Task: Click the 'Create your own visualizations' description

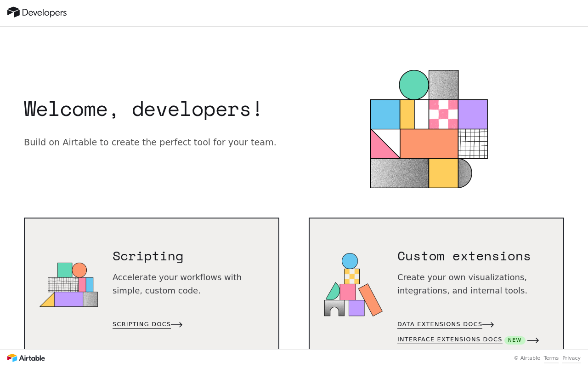Action: [462, 284]
